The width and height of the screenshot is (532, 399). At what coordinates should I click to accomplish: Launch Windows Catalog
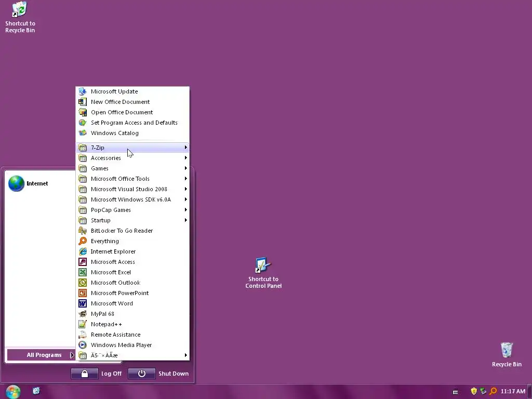(132, 133)
